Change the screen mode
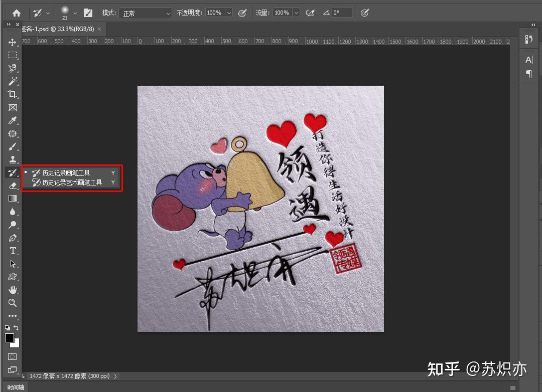 [x=13, y=370]
